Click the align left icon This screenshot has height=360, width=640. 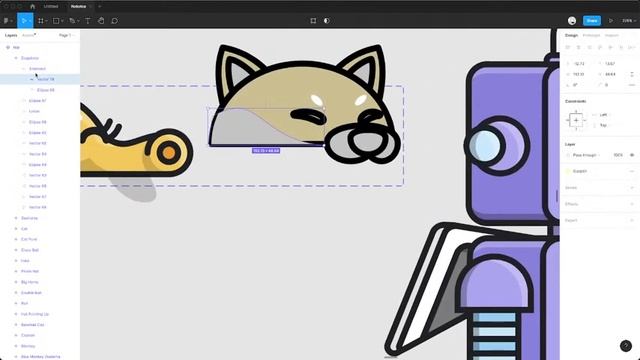[x=568, y=48]
